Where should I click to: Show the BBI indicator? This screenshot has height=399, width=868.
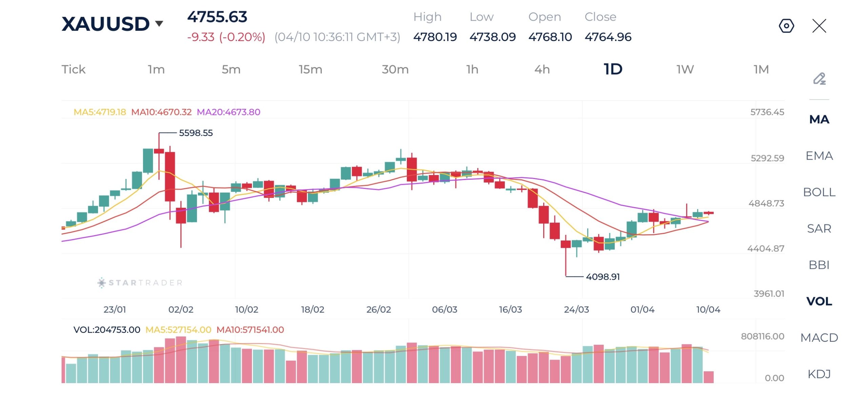coord(819,265)
